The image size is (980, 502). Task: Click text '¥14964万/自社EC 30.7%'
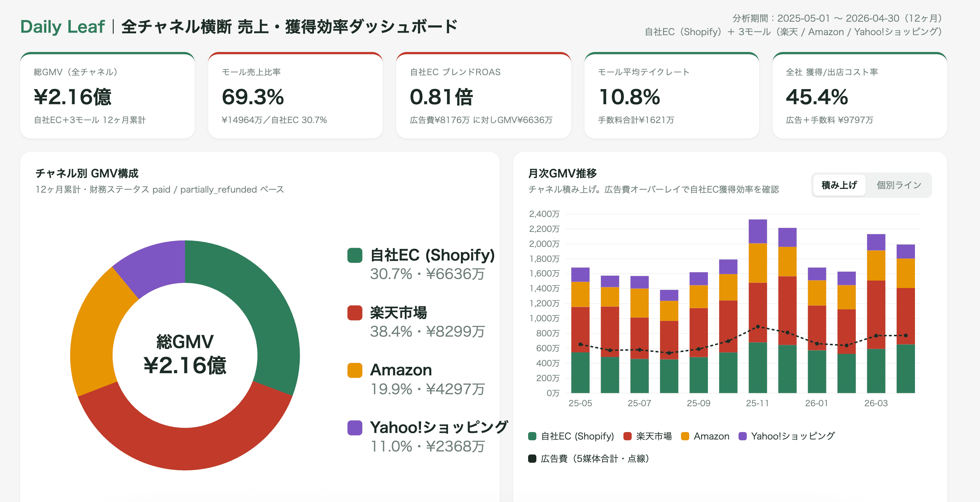coord(274,120)
